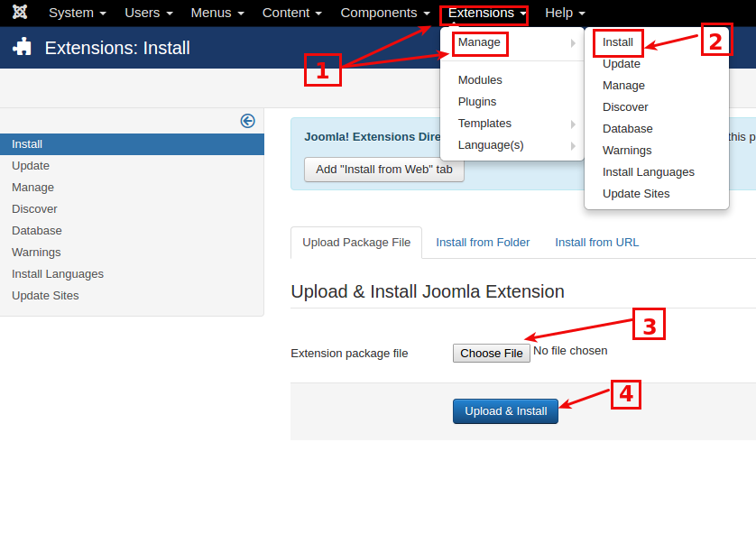
Task: Open the Content dropdown menu
Action: [291, 13]
